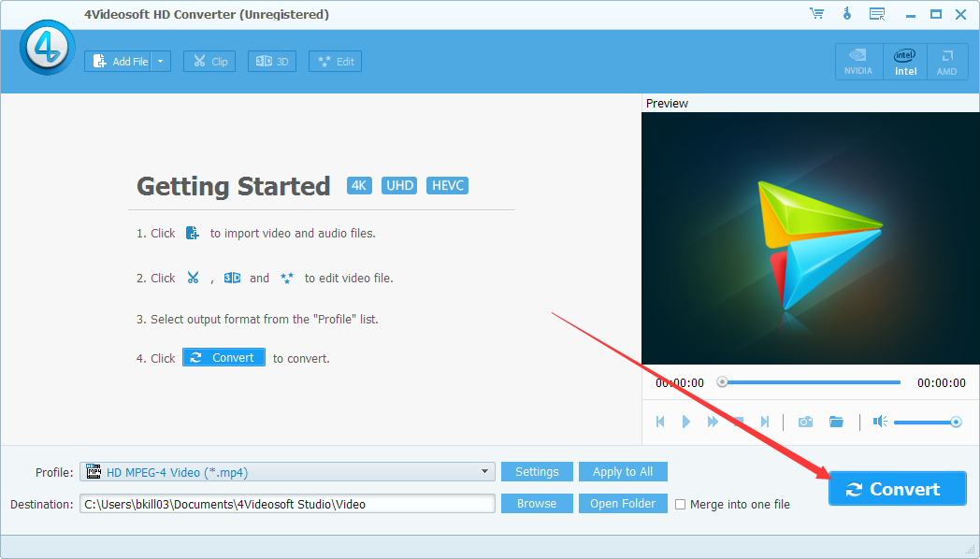Click the Add File button
The width and height of the screenshot is (980, 559).
(x=118, y=61)
